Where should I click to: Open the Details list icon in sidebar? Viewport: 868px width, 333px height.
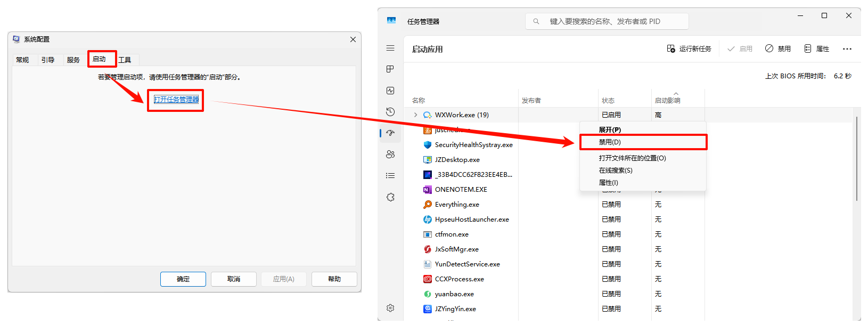(390, 175)
